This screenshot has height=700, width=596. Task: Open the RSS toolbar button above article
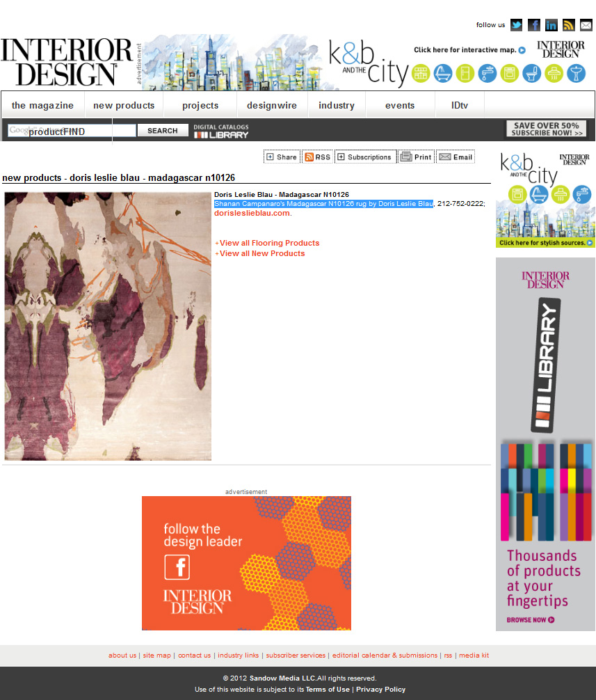click(318, 157)
